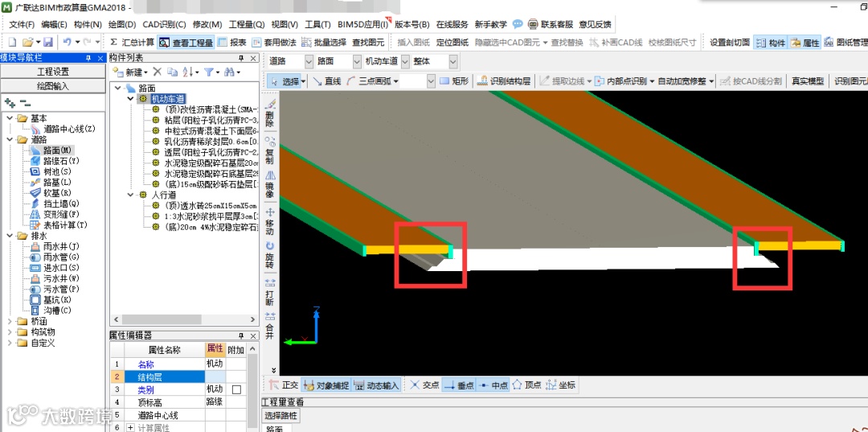Click the open folder icon

[27, 42]
